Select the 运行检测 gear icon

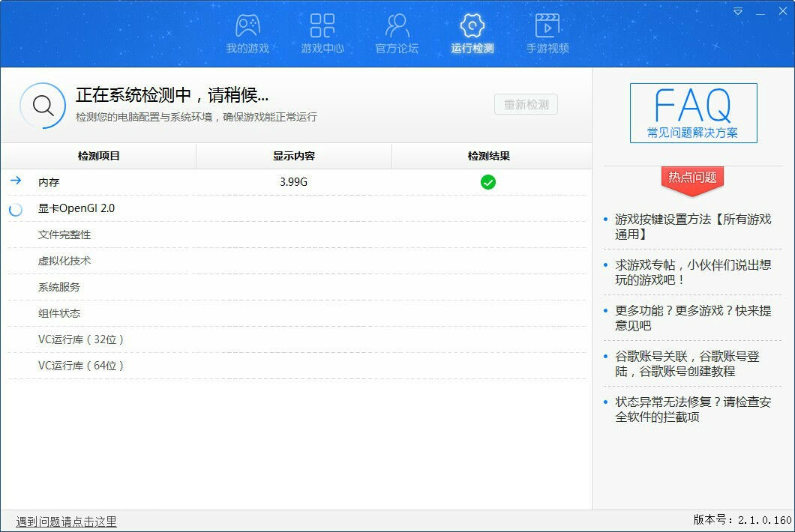[471, 25]
